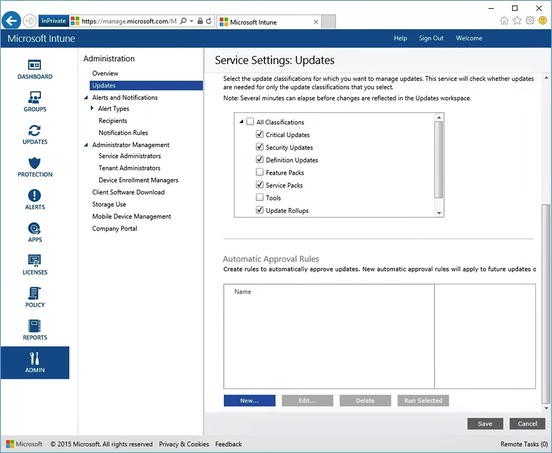Click the address bar search magnifier icon

pyautogui.click(x=183, y=21)
